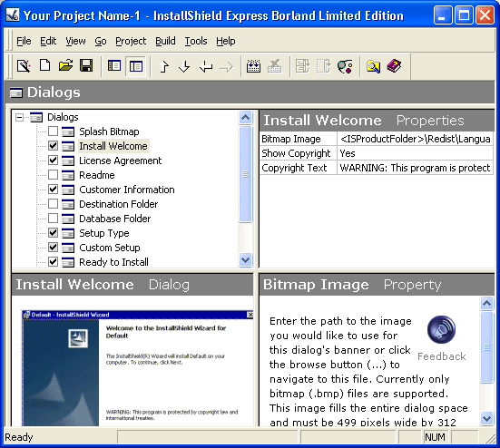
Task: Collapse the Dialogs tree root node
Action: click(x=19, y=117)
